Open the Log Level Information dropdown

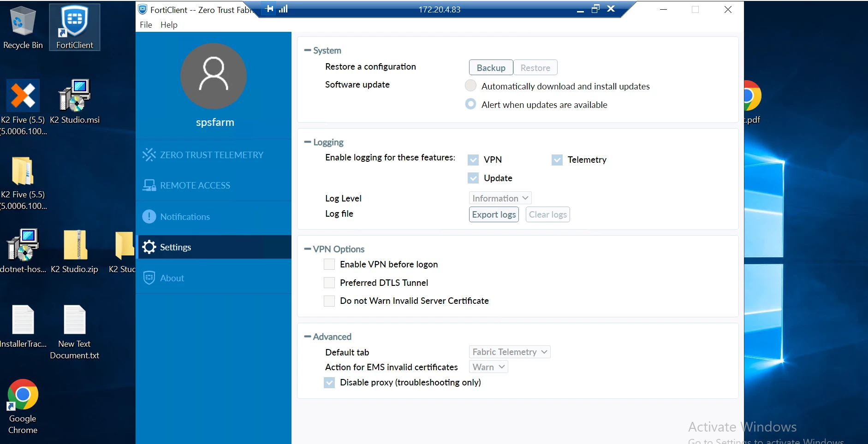click(x=500, y=198)
